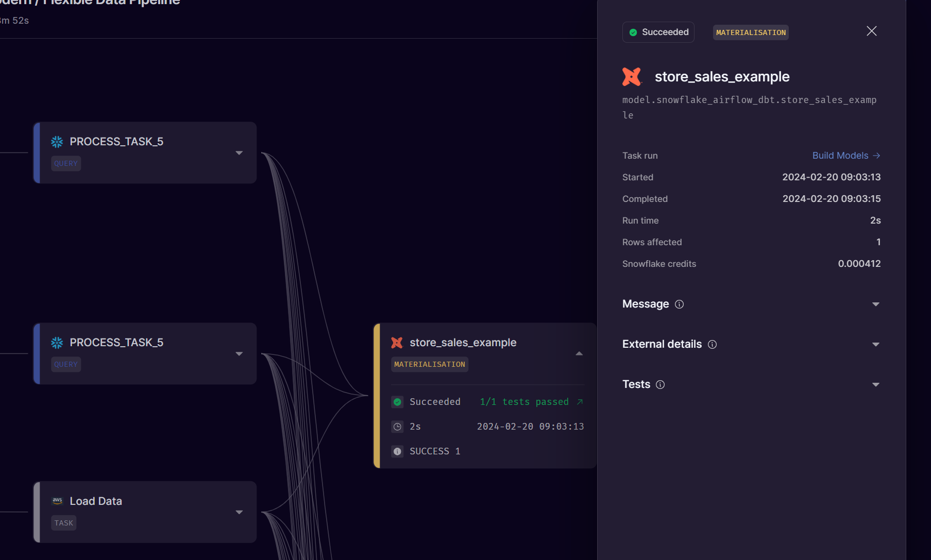
Task: Click the clock icon beside 2s duration
Action: pyautogui.click(x=397, y=427)
